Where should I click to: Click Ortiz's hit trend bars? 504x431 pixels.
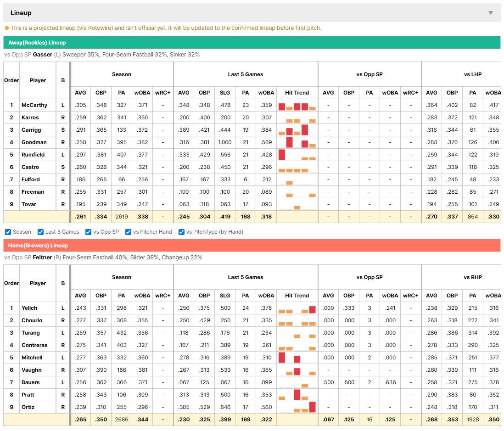click(x=297, y=407)
